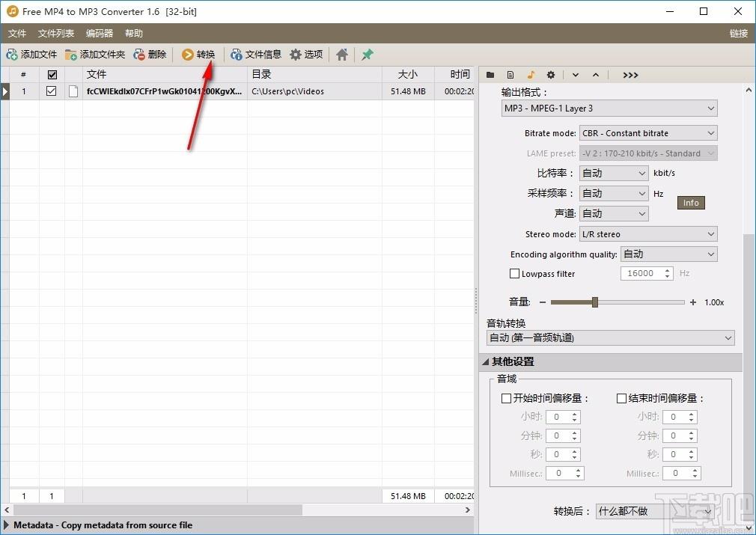Open the 文件 menu
The width and height of the screenshot is (756, 535).
pyautogui.click(x=17, y=33)
